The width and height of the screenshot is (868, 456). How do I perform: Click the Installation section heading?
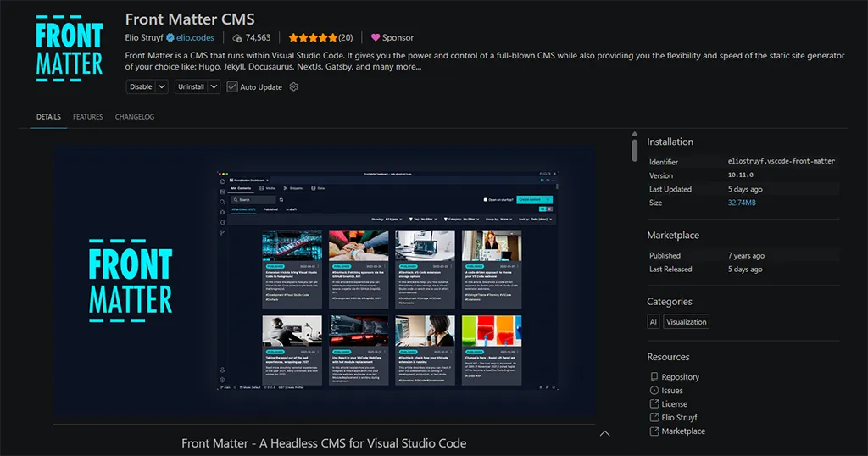[670, 142]
